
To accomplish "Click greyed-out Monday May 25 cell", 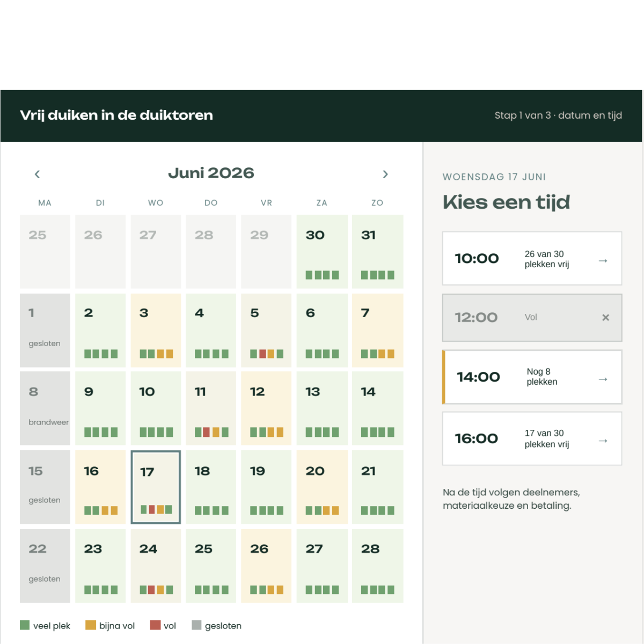I will point(45,252).
